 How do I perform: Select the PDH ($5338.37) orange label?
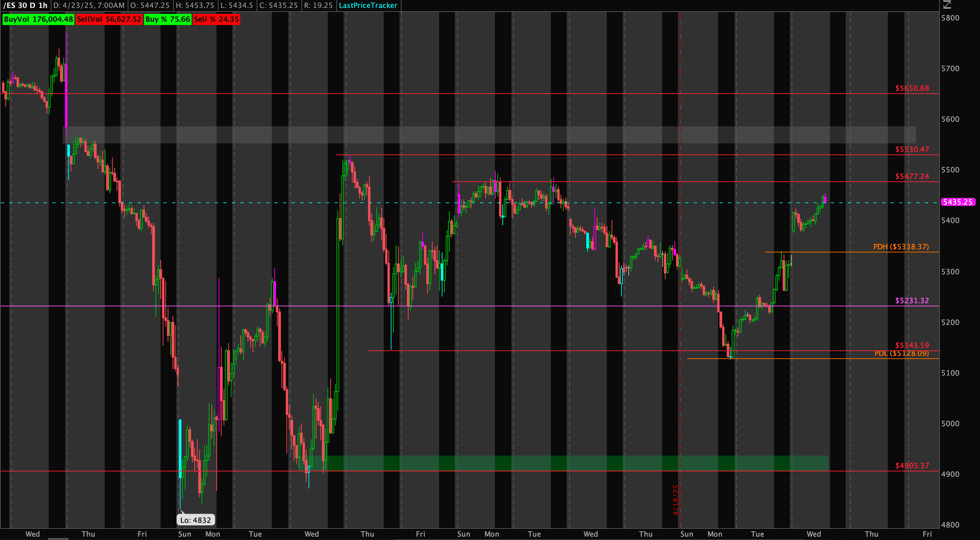pyautogui.click(x=901, y=247)
